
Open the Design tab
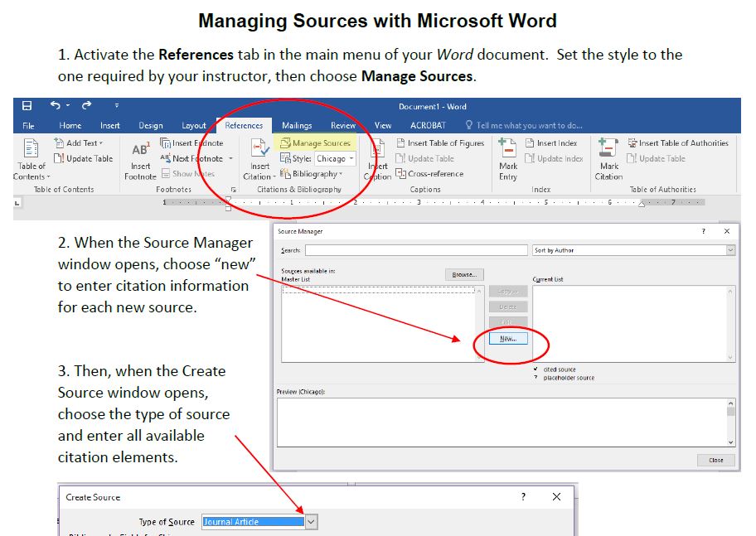coord(150,125)
